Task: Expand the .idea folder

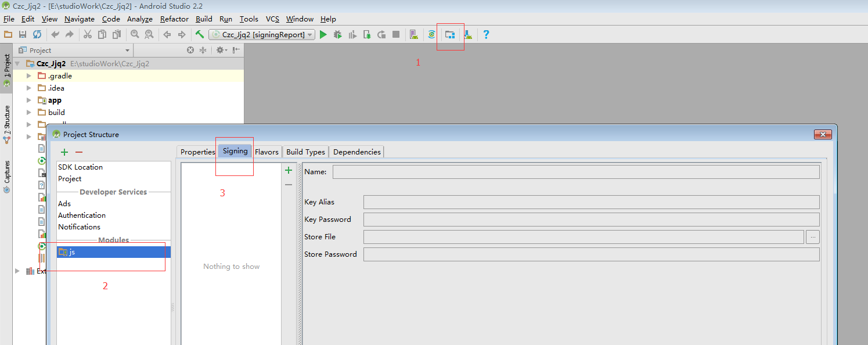Action: (x=29, y=88)
